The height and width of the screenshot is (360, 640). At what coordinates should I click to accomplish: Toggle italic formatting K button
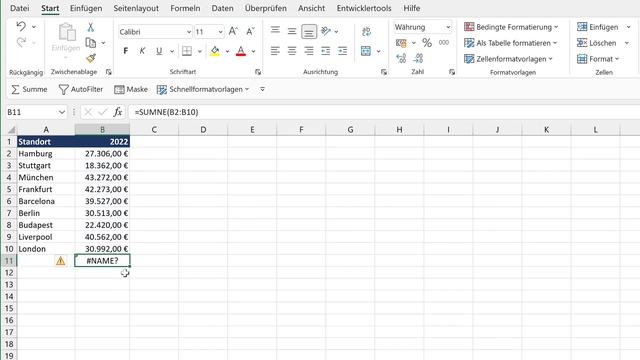point(142,51)
